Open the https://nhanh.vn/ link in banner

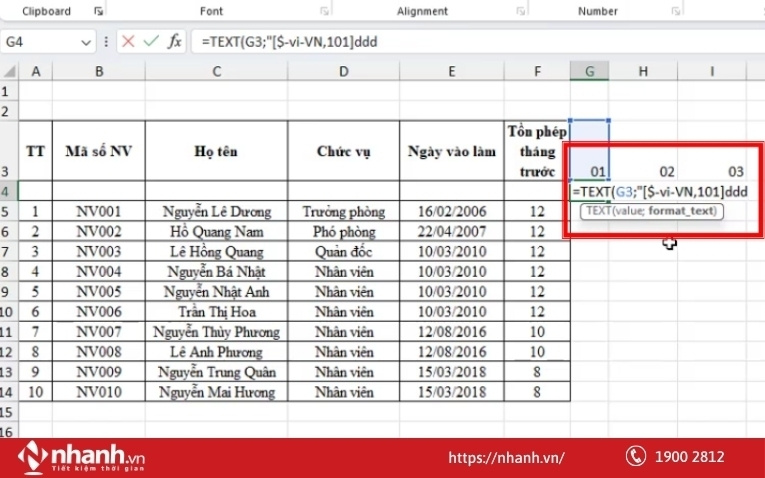pyautogui.click(x=506, y=458)
